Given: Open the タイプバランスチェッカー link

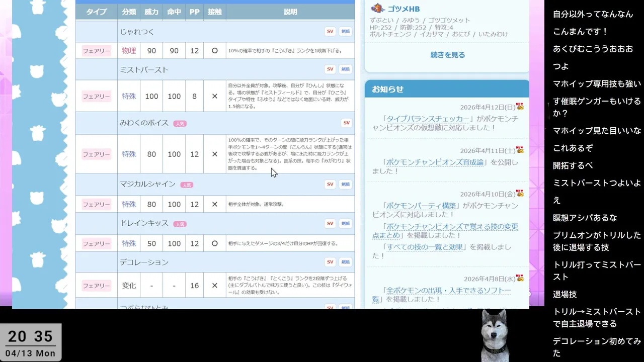Looking at the screenshot, I should coord(428,119).
